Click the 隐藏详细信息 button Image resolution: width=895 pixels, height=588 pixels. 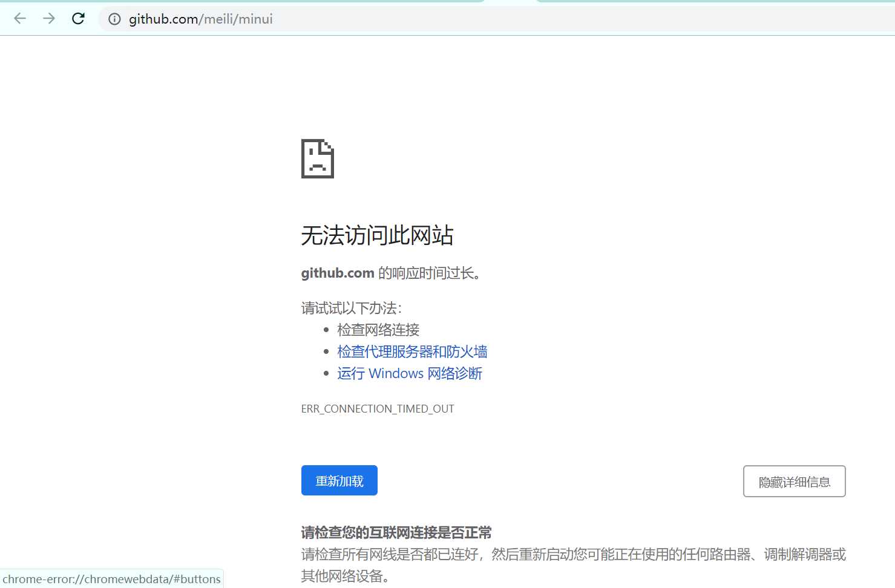794,482
